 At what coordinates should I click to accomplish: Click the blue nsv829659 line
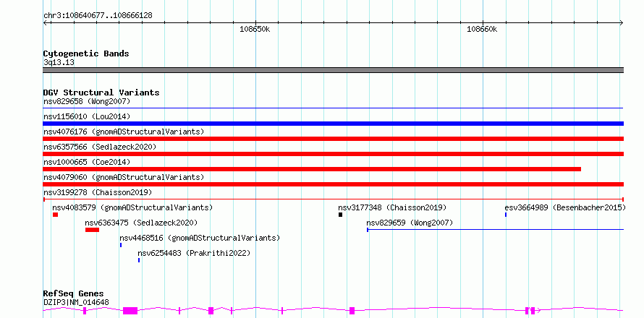(x=496, y=230)
